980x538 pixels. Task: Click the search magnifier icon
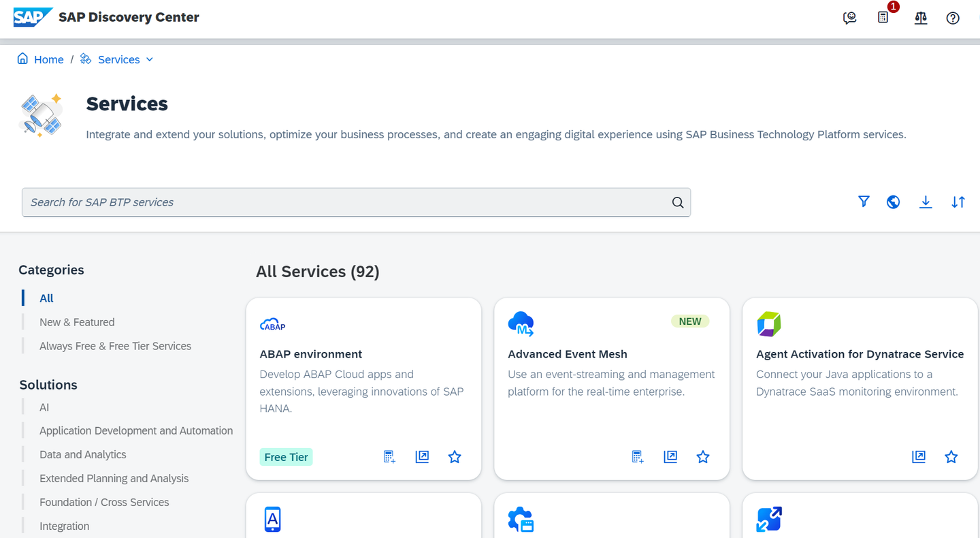(678, 202)
